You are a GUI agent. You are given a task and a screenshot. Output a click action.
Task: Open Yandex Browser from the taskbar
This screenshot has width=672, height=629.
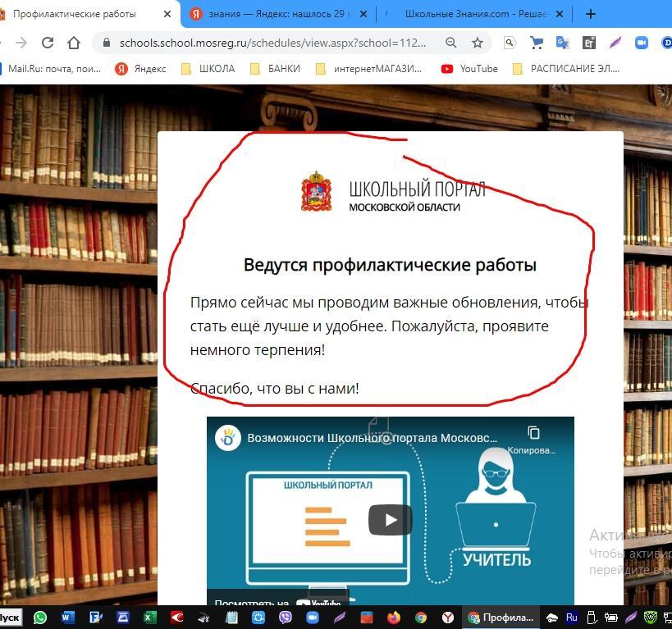[448, 618]
